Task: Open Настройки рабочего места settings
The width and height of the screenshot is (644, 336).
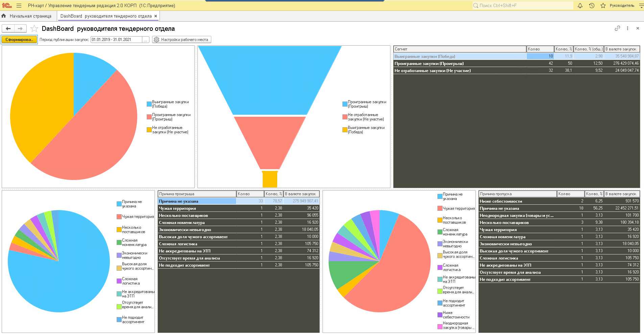Action: pos(182,40)
